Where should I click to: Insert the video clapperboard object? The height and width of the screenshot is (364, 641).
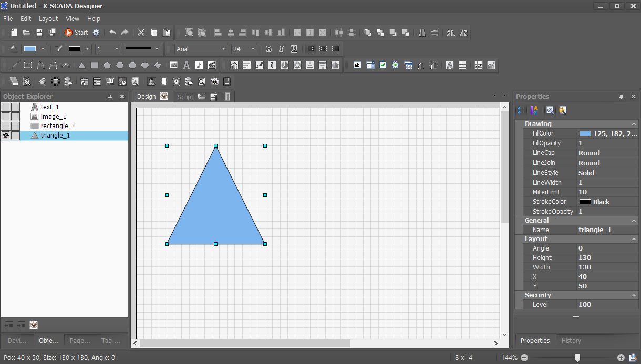pos(212,65)
